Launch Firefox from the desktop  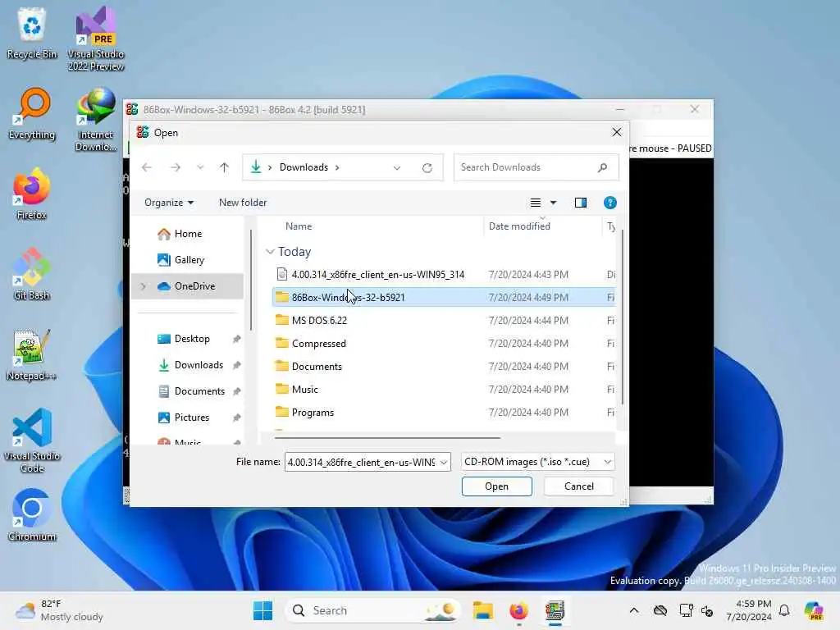coord(32,194)
